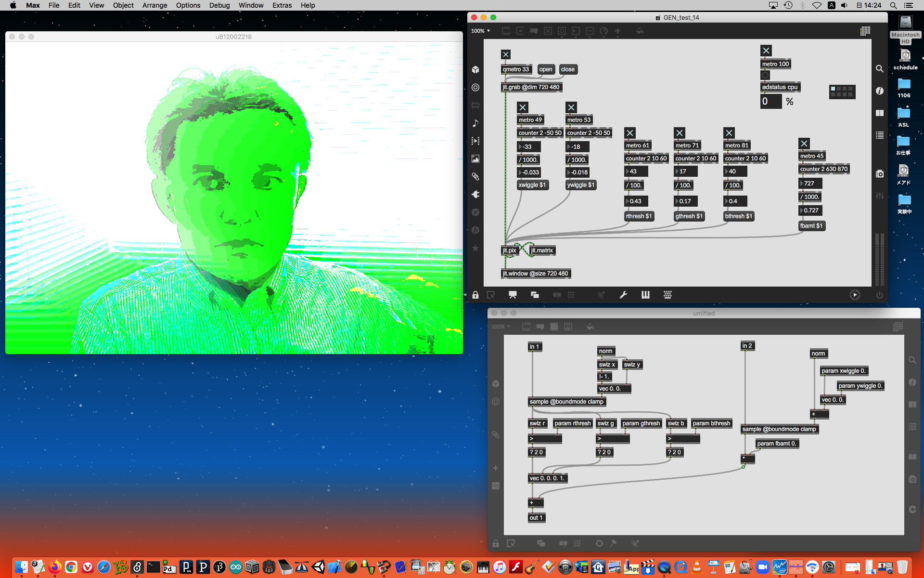Open the patcher inspector info icon

[879, 91]
